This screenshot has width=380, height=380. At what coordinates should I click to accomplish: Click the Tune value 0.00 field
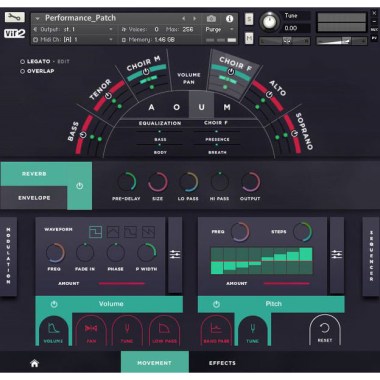tap(296, 28)
